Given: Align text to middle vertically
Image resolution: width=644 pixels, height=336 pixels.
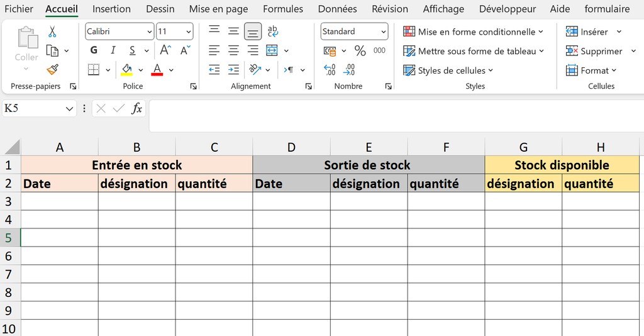Looking at the screenshot, I should pos(233,31).
